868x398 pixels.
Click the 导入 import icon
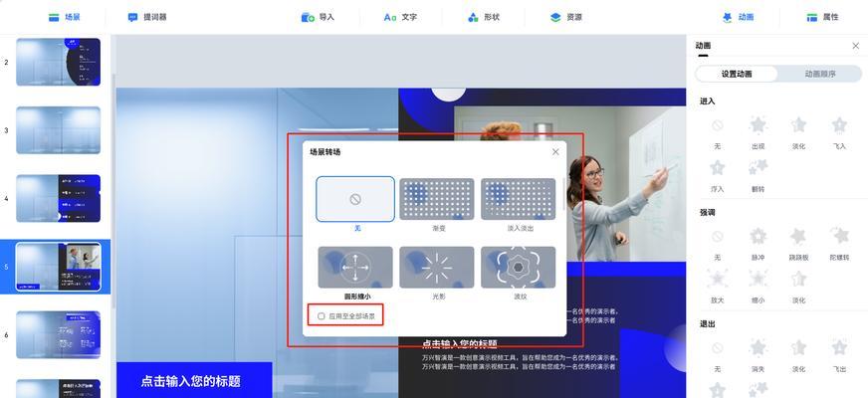(x=308, y=17)
